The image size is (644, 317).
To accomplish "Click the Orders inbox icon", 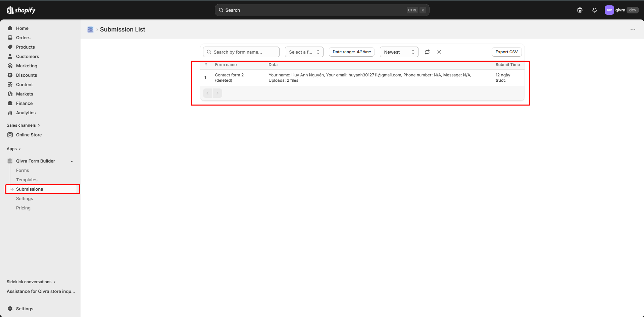I will (10, 38).
